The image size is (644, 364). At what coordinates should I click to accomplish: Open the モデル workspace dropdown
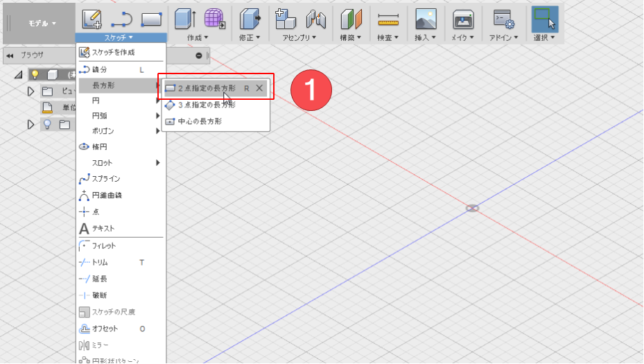click(42, 24)
